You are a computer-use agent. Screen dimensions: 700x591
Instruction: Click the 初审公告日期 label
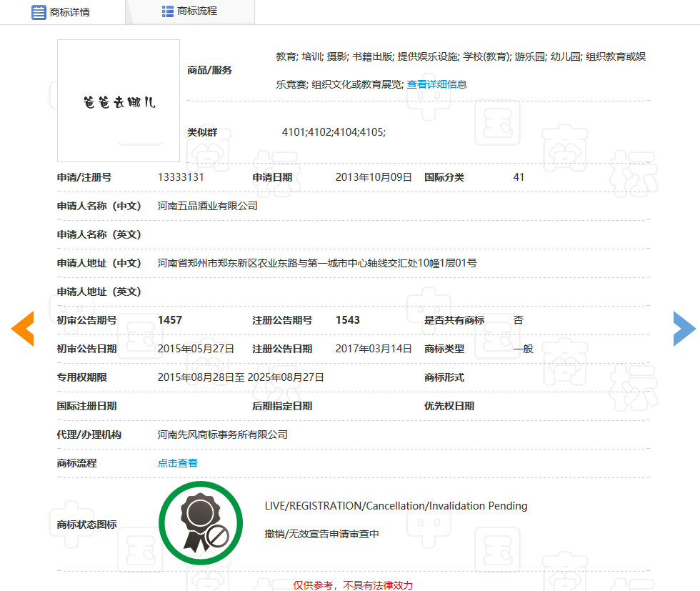point(86,349)
